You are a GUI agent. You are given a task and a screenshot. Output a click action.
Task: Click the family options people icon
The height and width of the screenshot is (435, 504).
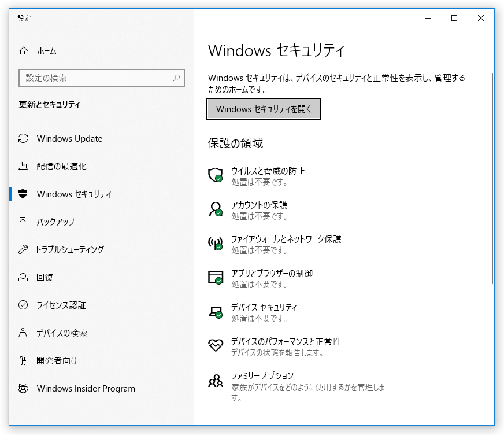coord(216,381)
